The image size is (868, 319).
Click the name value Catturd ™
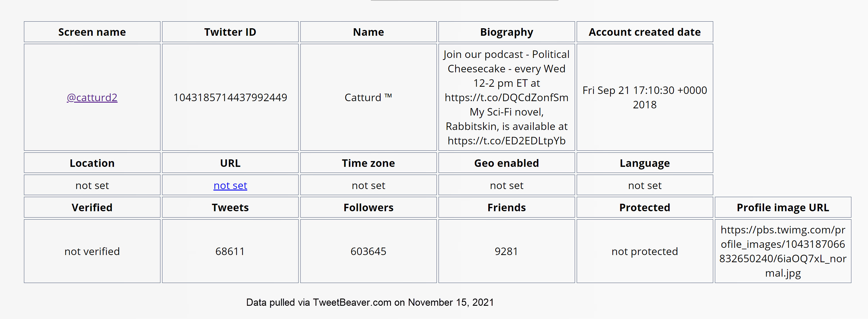[x=368, y=97]
